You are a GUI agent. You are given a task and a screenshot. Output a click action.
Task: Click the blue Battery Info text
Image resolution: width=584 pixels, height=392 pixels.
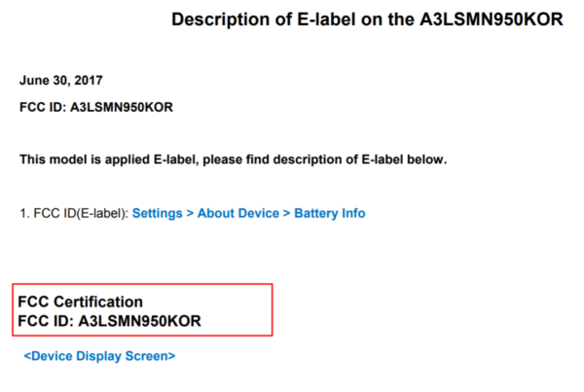330,212
